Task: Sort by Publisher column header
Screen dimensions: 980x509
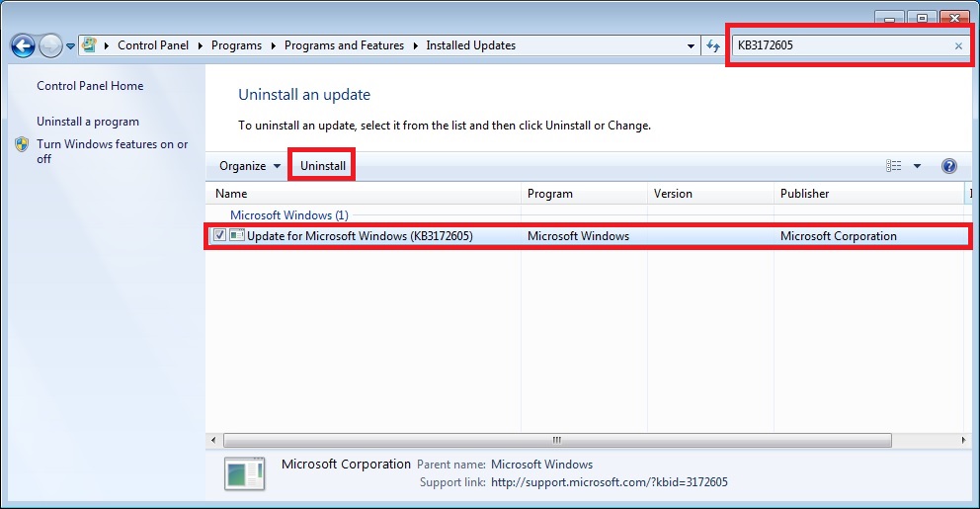Action: (869, 194)
